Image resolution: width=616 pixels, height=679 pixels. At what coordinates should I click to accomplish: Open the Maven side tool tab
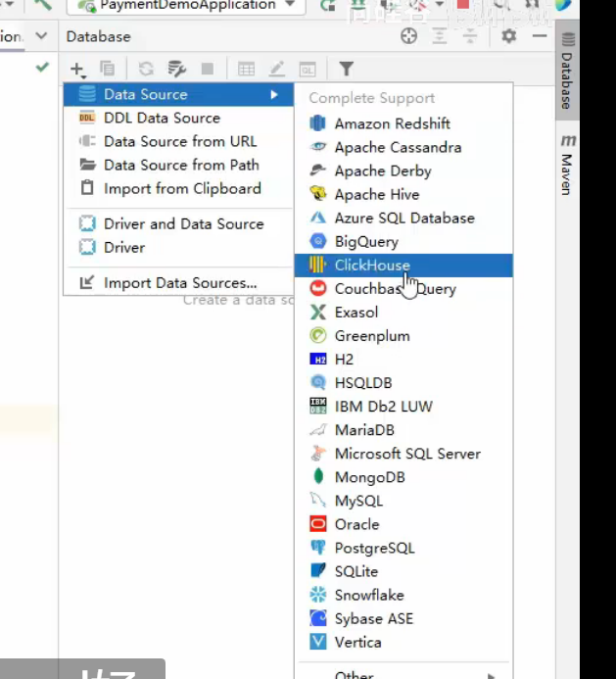click(567, 165)
